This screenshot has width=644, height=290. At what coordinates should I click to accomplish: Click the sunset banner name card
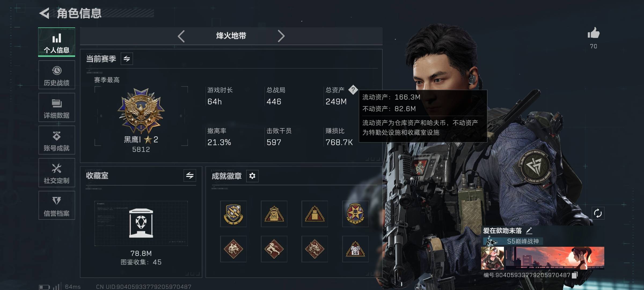click(555, 258)
